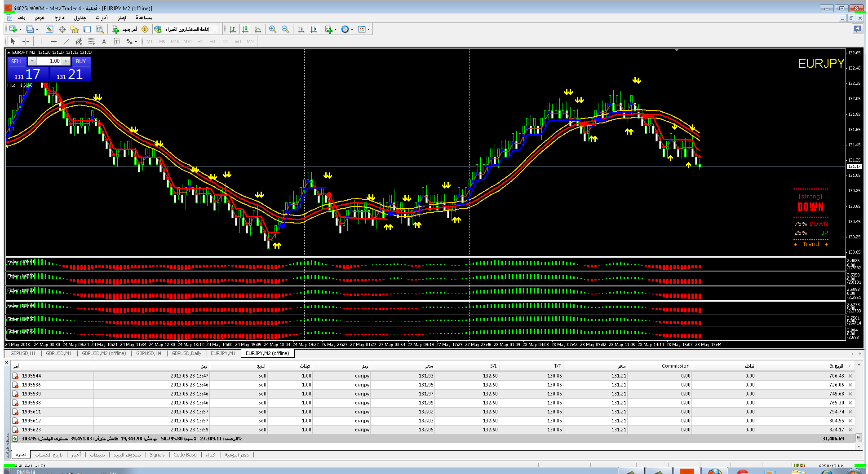This screenshot has height=474, width=868.
Task: Expand the Indicators dropdown arrow
Action: pos(335,29)
